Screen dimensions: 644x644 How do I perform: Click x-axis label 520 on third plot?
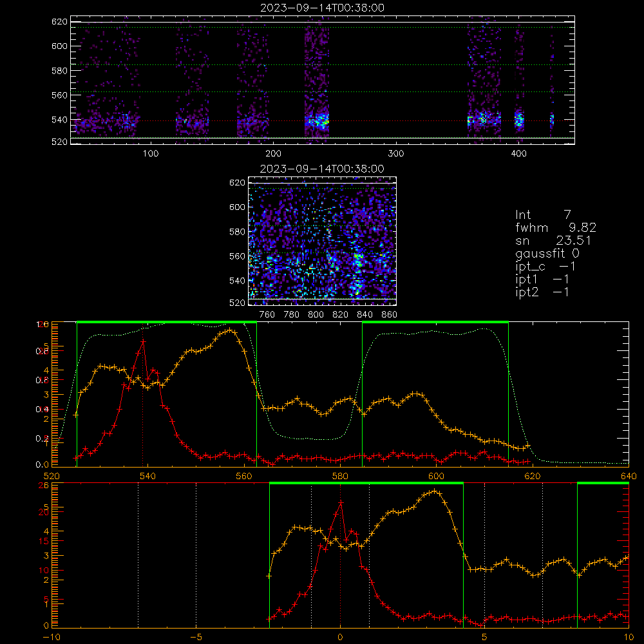(52, 476)
